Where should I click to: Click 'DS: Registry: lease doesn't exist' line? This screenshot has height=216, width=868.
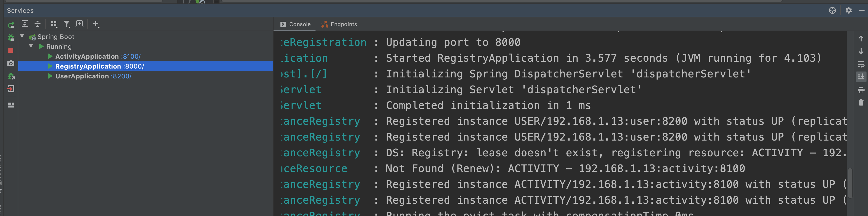click(616, 153)
